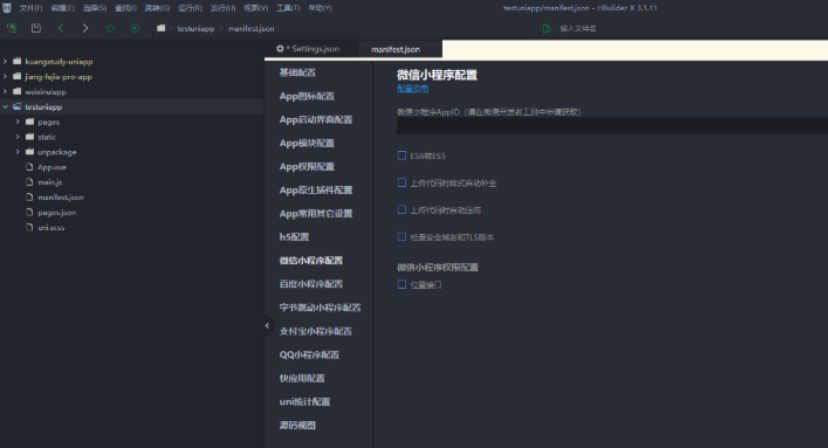Click the uni.scss file icon

pyautogui.click(x=30, y=227)
